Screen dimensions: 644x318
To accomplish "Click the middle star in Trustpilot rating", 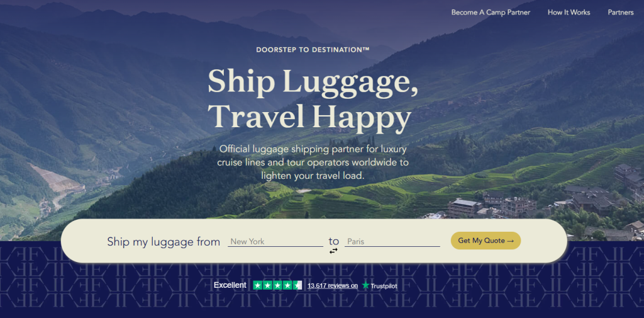I will pos(277,285).
